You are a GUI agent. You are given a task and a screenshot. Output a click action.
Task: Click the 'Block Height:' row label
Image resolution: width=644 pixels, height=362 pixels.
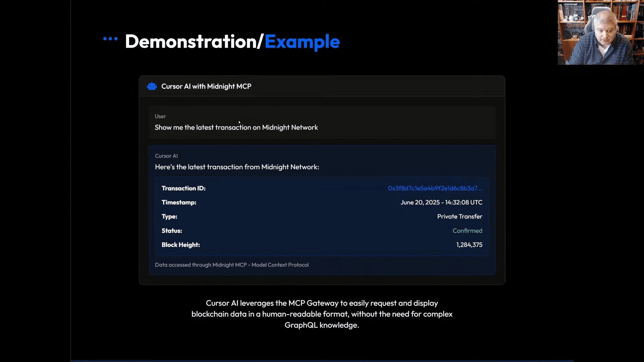(180, 245)
